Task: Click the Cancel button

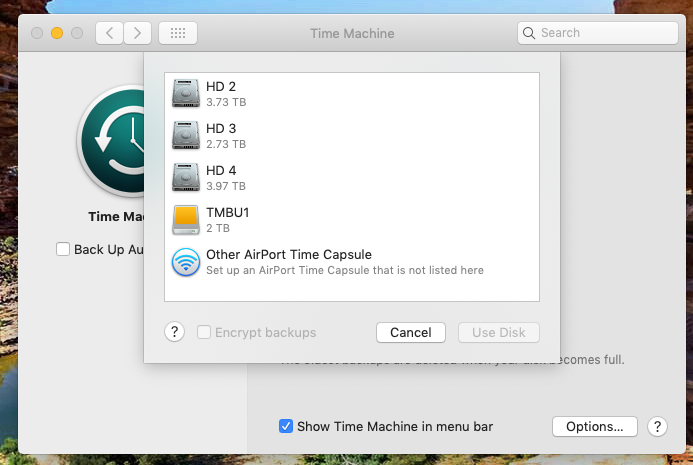Action: [411, 332]
